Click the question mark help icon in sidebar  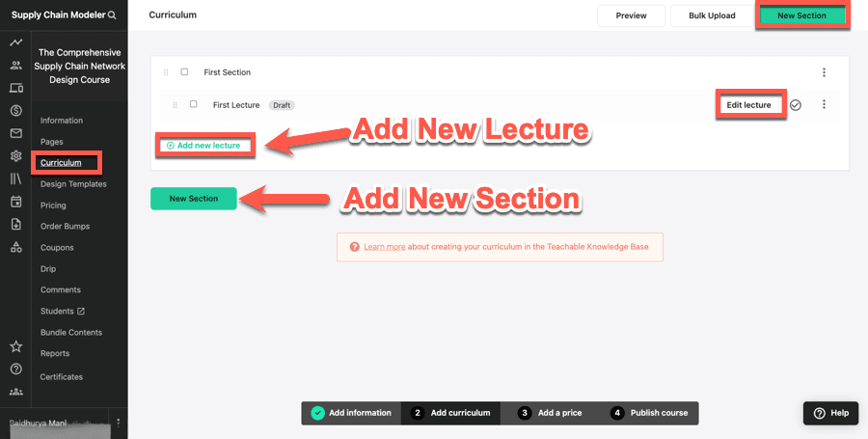pyautogui.click(x=15, y=370)
